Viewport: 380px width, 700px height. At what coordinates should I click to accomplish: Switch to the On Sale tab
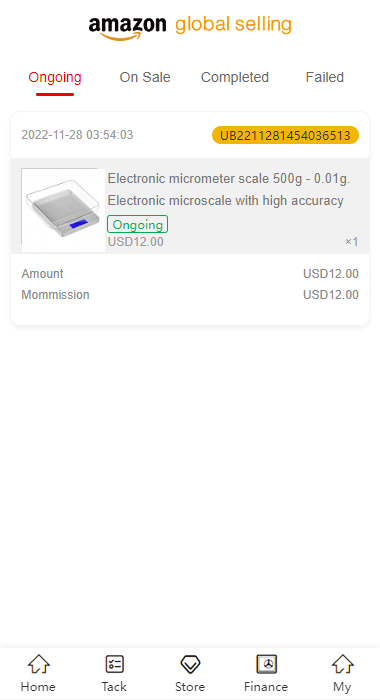(x=145, y=77)
